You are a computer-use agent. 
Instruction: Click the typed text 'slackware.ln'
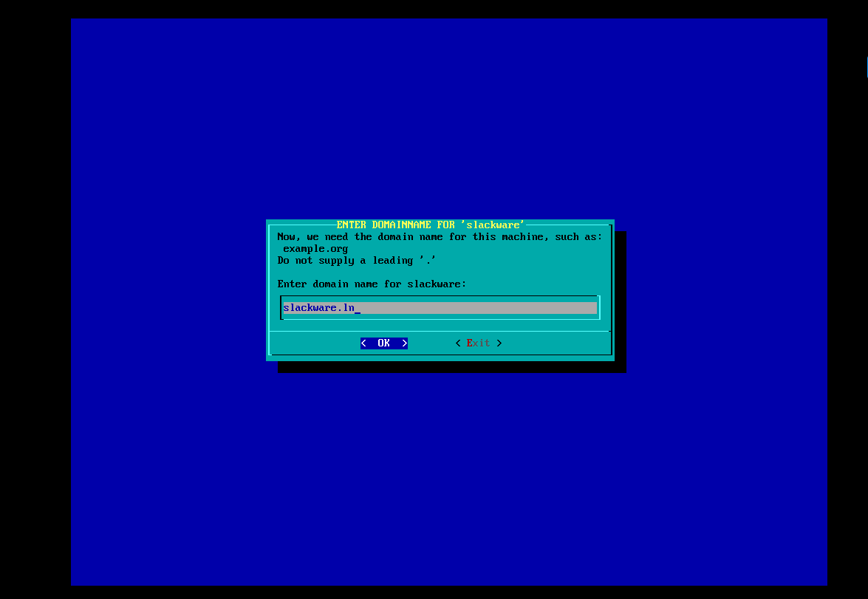tap(318, 307)
